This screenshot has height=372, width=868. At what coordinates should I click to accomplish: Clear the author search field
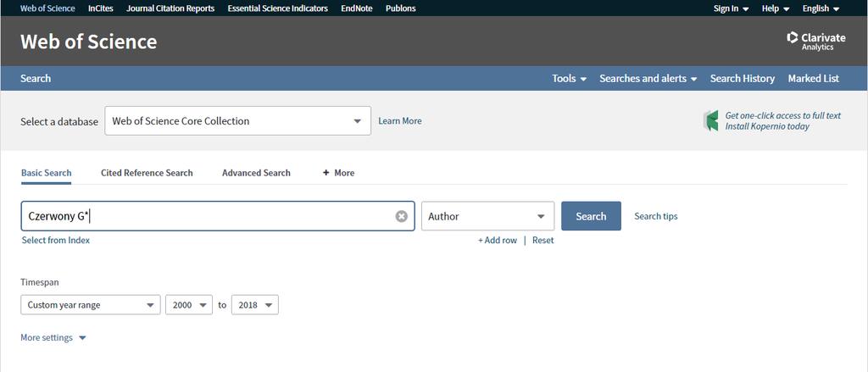pos(401,216)
